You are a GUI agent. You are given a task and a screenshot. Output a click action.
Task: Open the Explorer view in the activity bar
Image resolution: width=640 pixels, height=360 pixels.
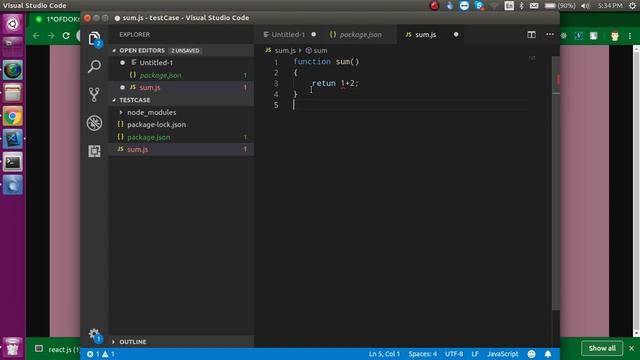pos(94,38)
